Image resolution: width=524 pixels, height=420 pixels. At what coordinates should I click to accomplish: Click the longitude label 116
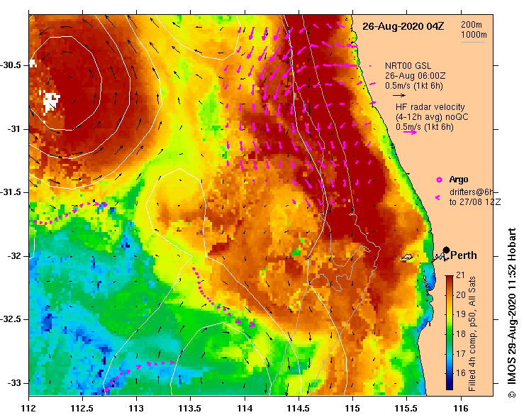tap(461, 409)
